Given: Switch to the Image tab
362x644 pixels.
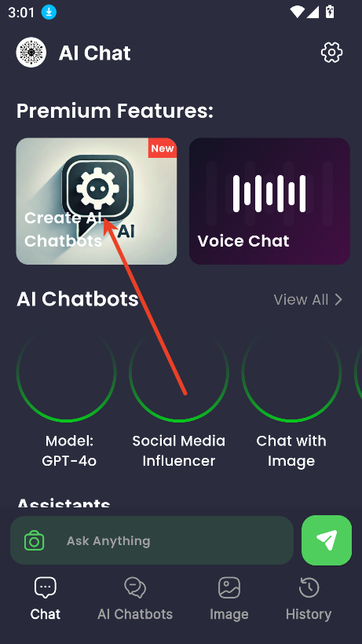Looking at the screenshot, I should pos(229,598).
